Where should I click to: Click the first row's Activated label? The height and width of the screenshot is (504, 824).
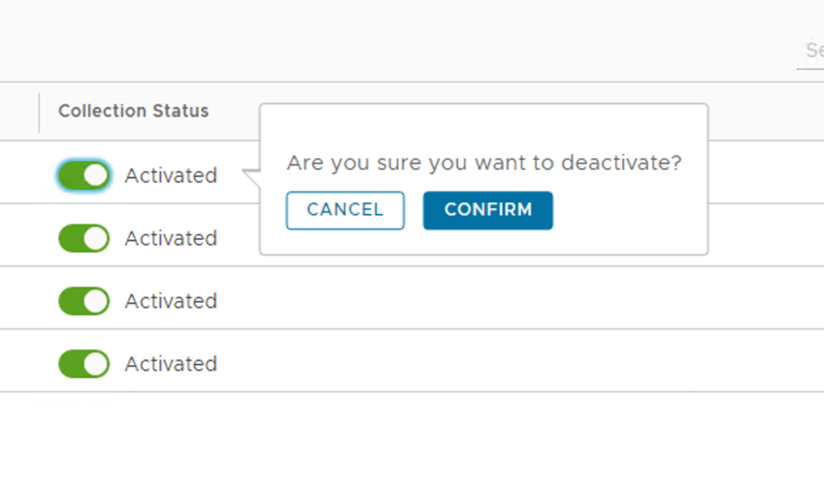pyautogui.click(x=171, y=176)
